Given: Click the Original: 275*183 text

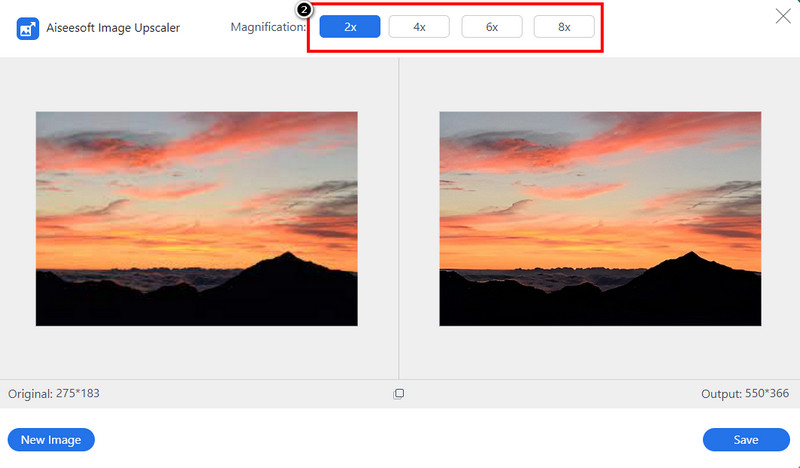Looking at the screenshot, I should point(54,393).
